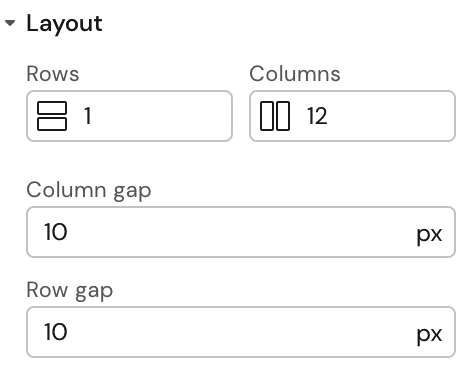Select the Row gap value field
This screenshot has height=372, width=474.
pyautogui.click(x=241, y=332)
